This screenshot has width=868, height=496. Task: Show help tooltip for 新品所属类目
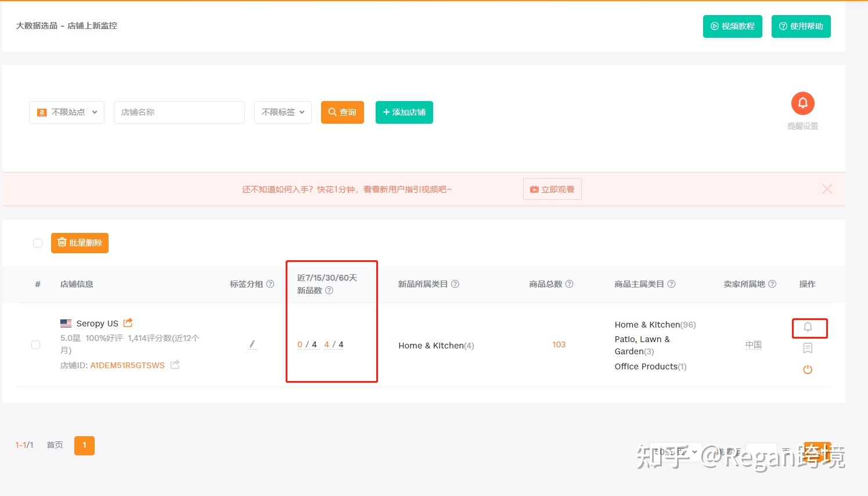point(455,284)
